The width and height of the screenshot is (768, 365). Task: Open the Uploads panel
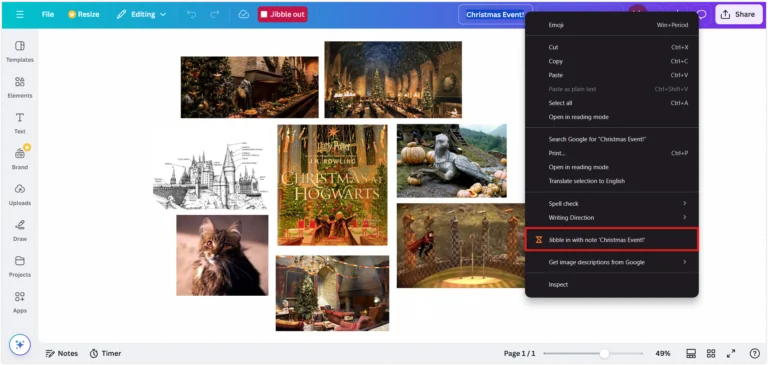(x=20, y=195)
